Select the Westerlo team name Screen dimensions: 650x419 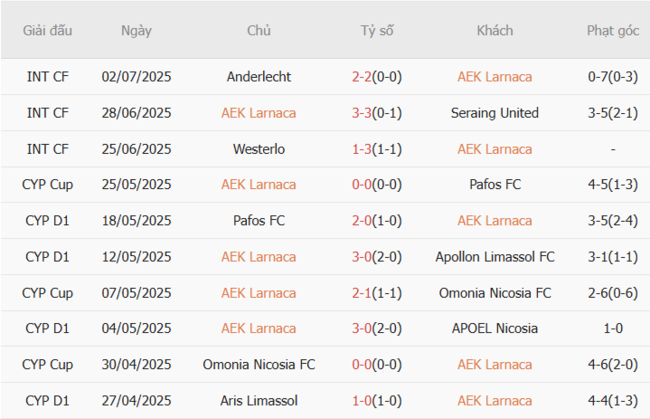[x=259, y=149]
